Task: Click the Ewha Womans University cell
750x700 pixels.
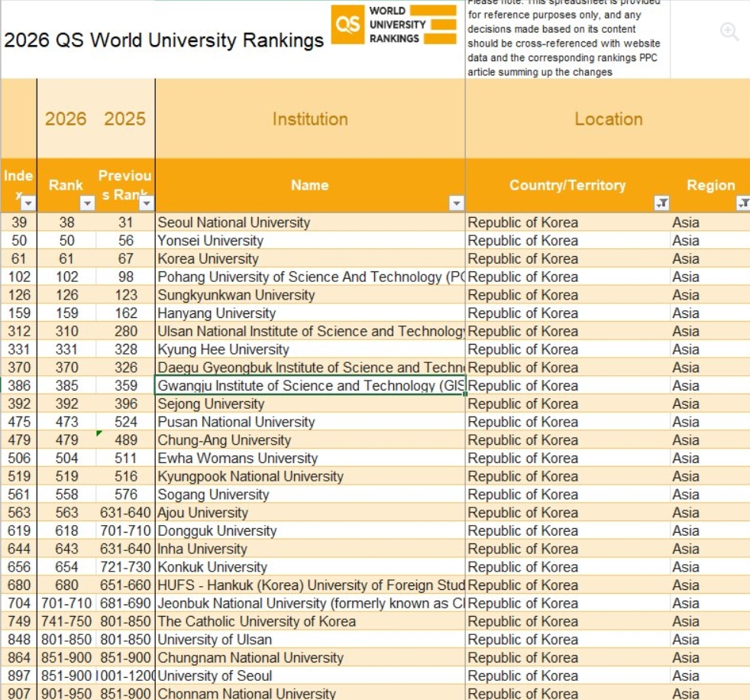Action: coord(310,459)
